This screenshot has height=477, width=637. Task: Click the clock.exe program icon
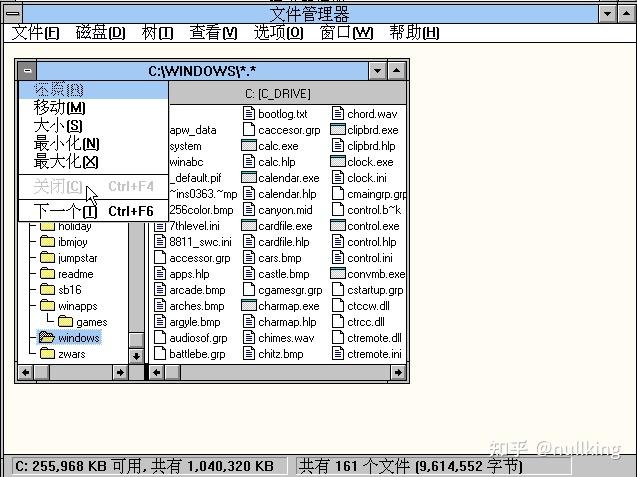point(338,162)
